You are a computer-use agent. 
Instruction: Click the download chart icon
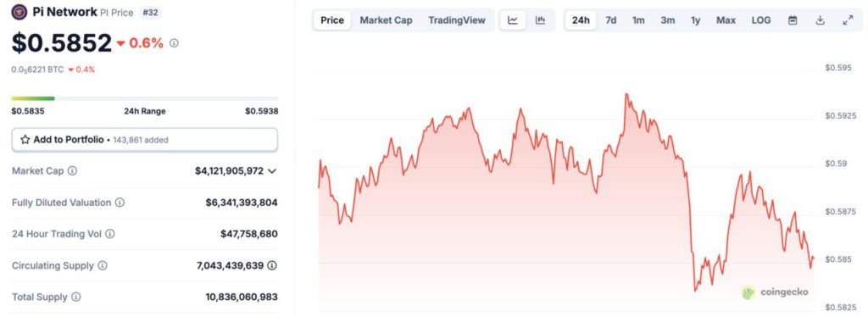coord(821,20)
